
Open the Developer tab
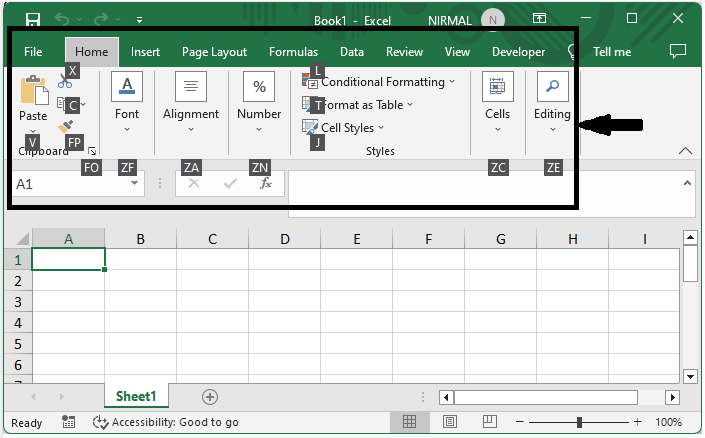pyautogui.click(x=518, y=52)
